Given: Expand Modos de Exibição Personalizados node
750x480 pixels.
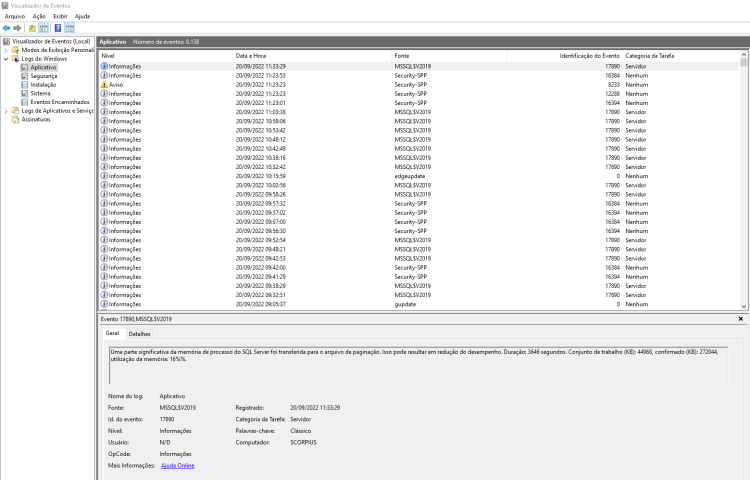Looking at the screenshot, I should click(6, 50).
